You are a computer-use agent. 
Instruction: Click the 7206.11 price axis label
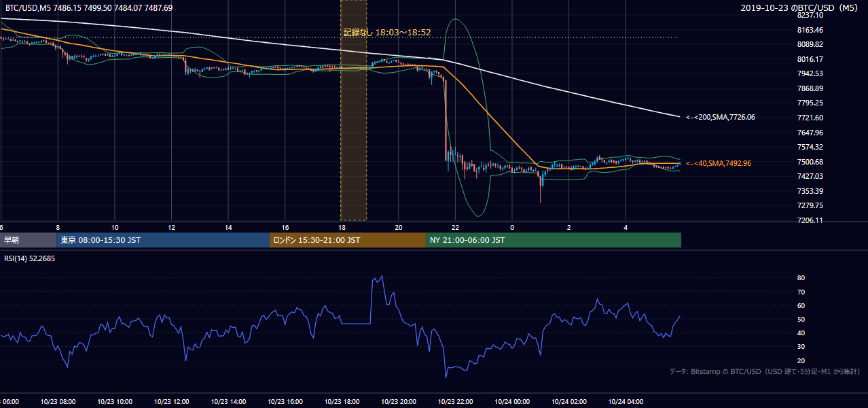tap(810, 220)
